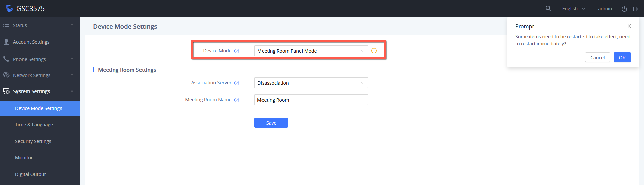Screen dimensions: 644x185
Task: Expand the Network Settings chevron
Action: pos(72,75)
